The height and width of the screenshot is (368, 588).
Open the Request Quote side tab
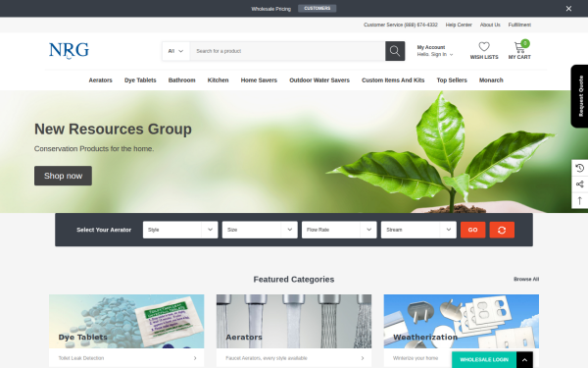(x=580, y=96)
